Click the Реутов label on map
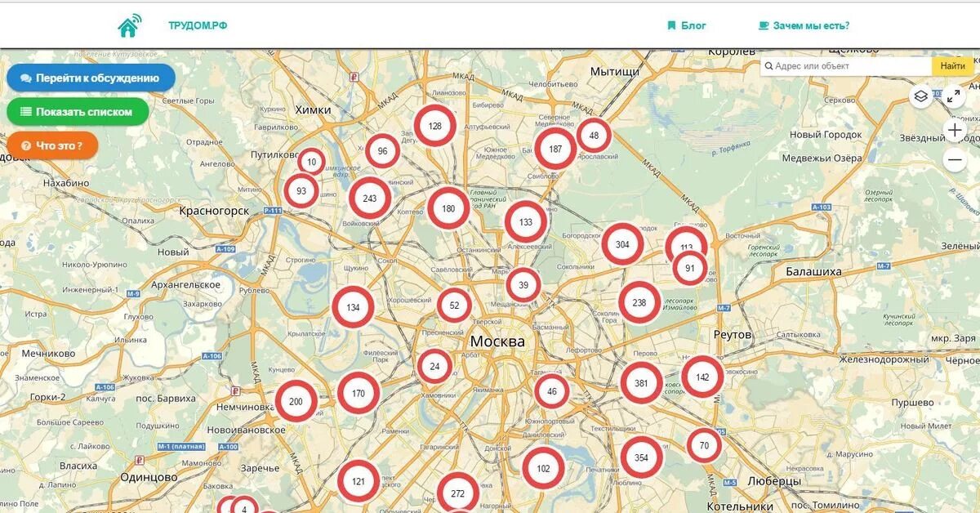This screenshot has height=513, width=980. click(x=732, y=335)
